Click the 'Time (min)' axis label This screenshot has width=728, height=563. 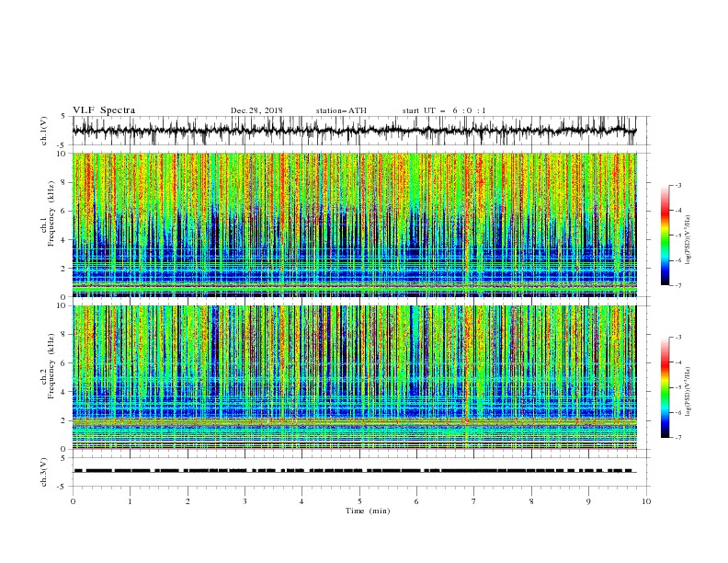click(x=368, y=511)
